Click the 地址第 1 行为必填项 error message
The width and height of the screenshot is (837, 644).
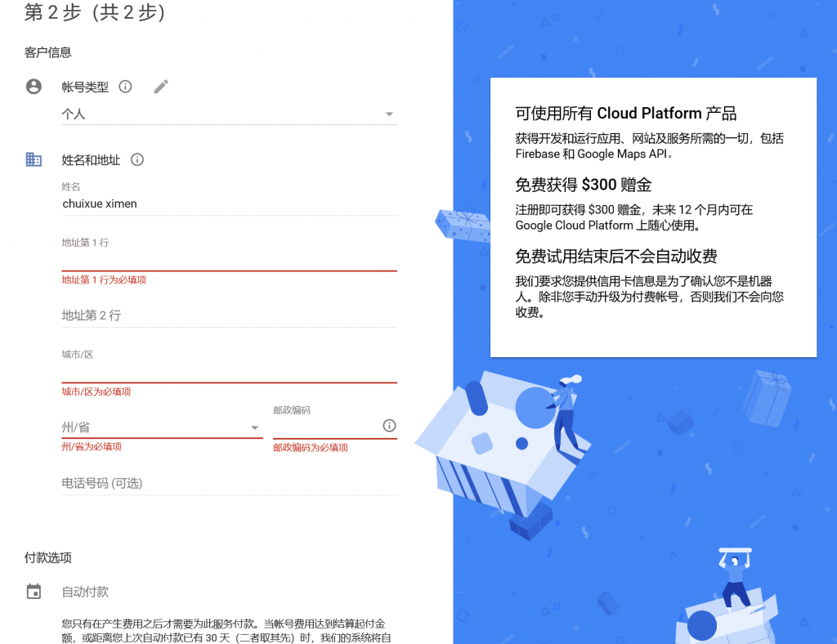point(104,280)
